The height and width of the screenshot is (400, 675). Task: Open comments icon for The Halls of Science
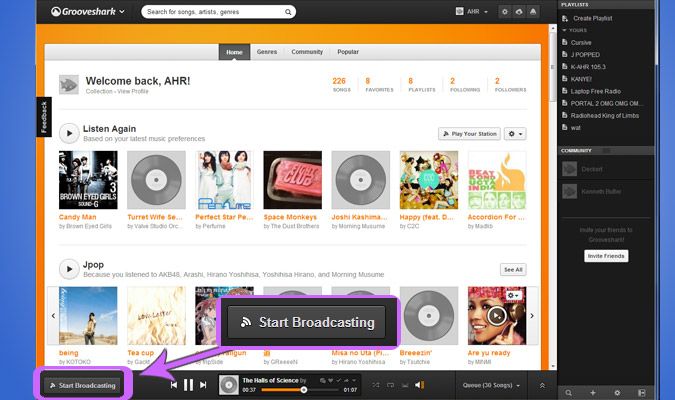coord(322,381)
